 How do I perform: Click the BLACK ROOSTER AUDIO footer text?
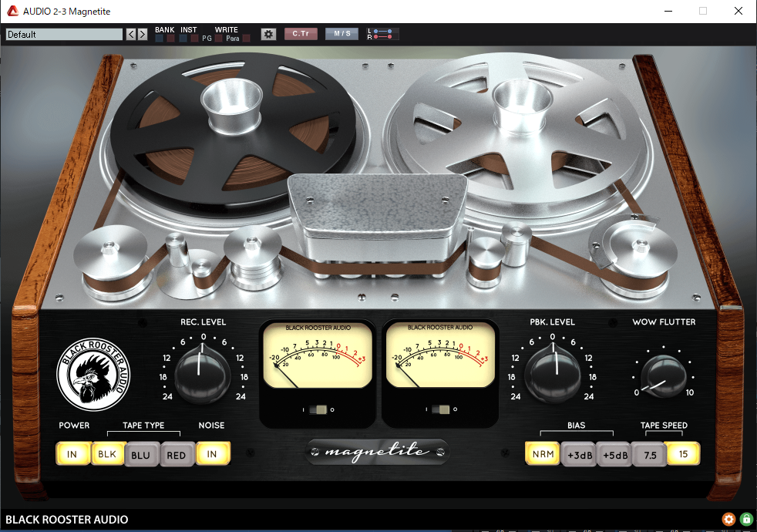(66, 520)
